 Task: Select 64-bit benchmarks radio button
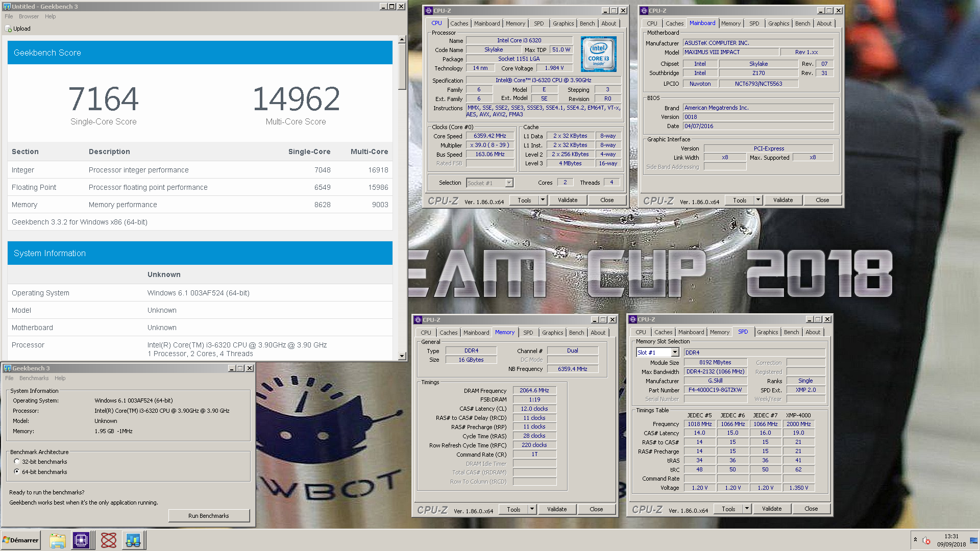(17, 472)
